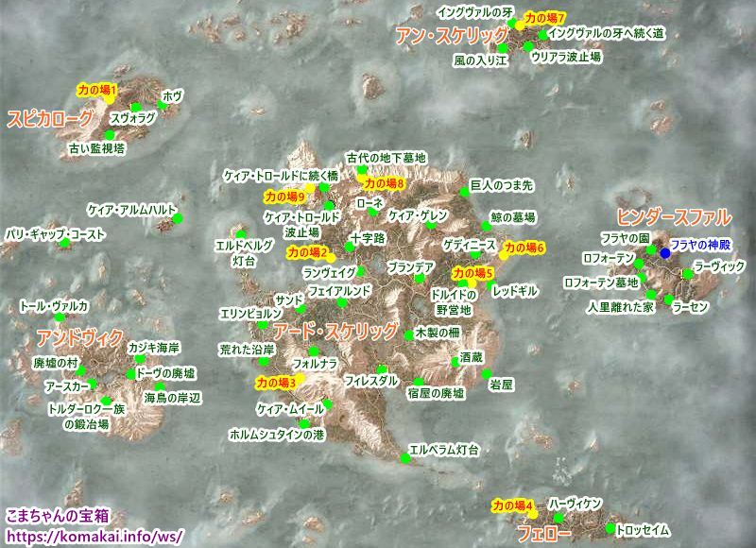The height and width of the screenshot is (548, 756).
Task: Select the green marker at エルベラム灯台
Action: (405, 458)
